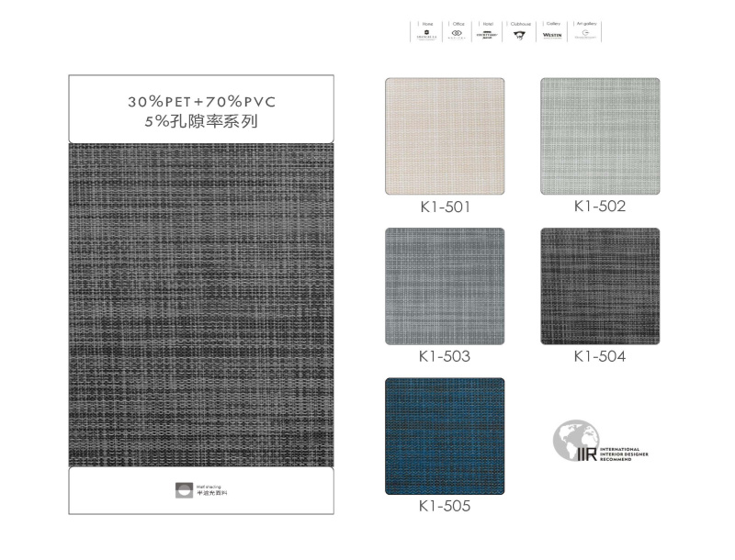The width and height of the screenshot is (735, 560).
Task: Pick the dark charcoal K1-504 swatch
Action: pos(600,286)
